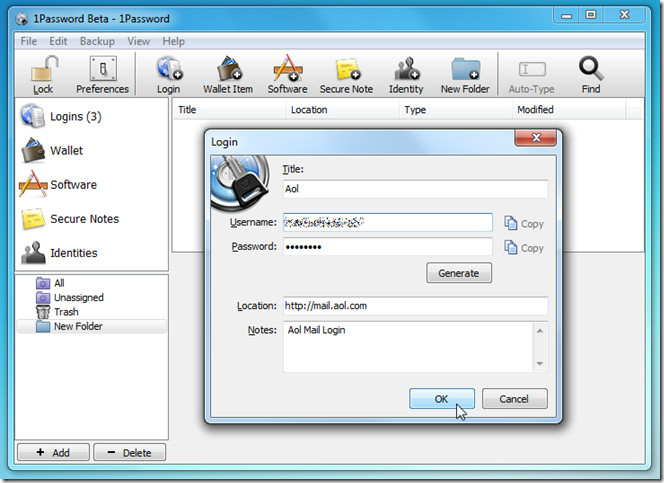Click the Username input field
This screenshot has width=664, height=483.
pyautogui.click(x=387, y=222)
